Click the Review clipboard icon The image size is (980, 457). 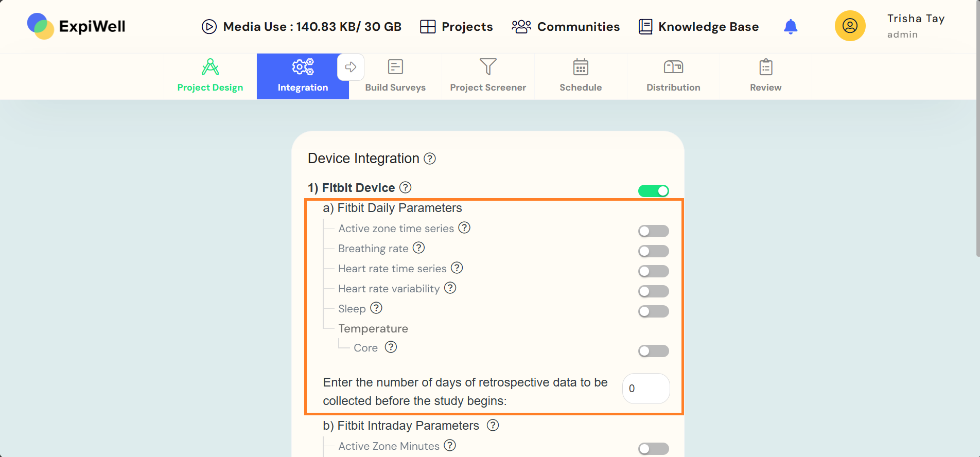766,67
